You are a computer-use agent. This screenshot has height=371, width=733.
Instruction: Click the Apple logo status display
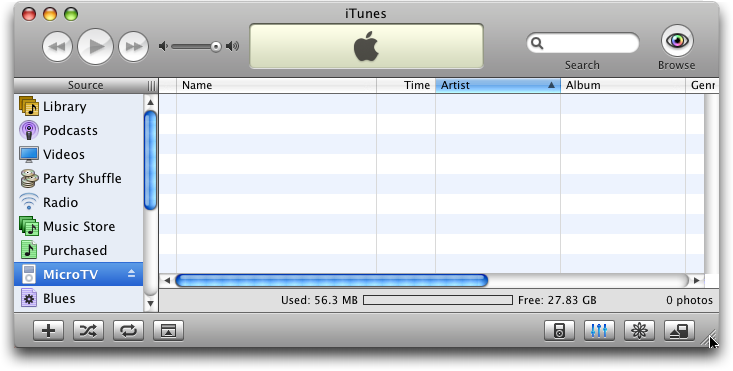(366, 46)
